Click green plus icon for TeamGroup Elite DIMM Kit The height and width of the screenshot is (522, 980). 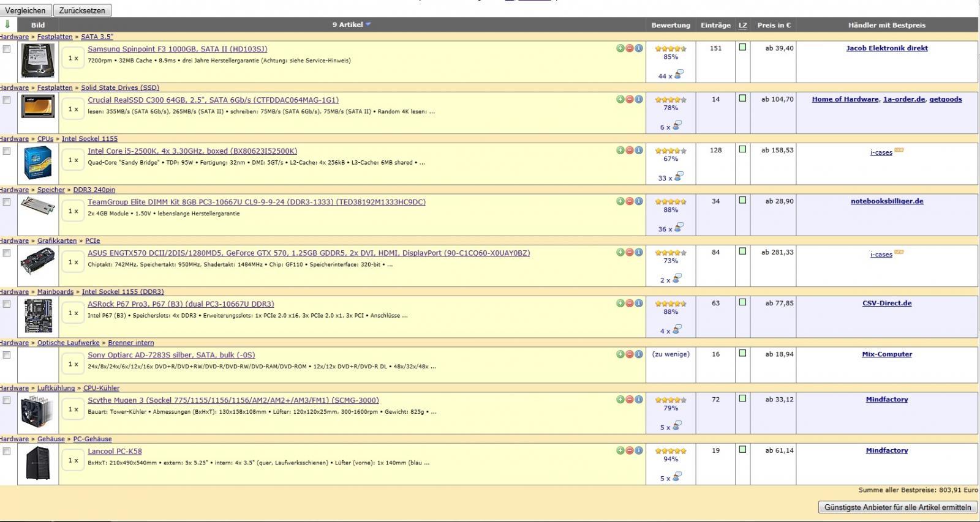pyautogui.click(x=620, y=201)
